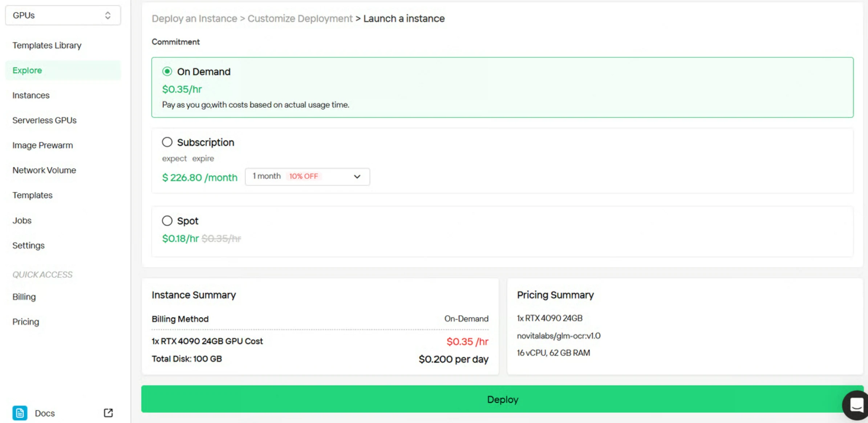Return to Customize Deployment breadcrumb
The width and height of the screenshot is (868, 423).
(x=300, y=19)
